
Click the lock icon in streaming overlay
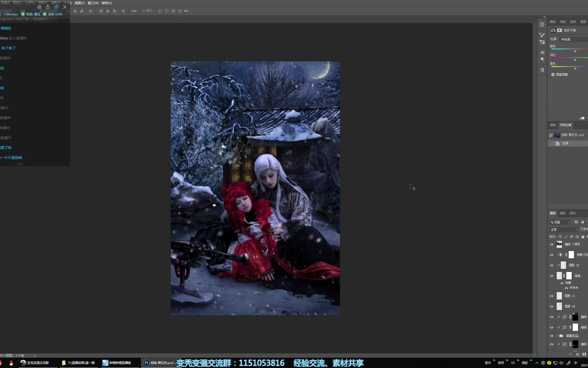click(48, 7)
